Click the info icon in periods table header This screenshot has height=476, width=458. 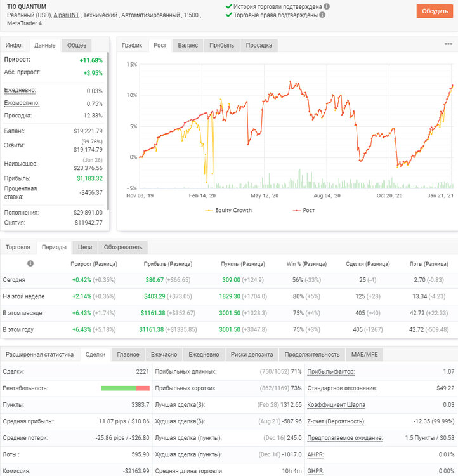pos(30,263)
